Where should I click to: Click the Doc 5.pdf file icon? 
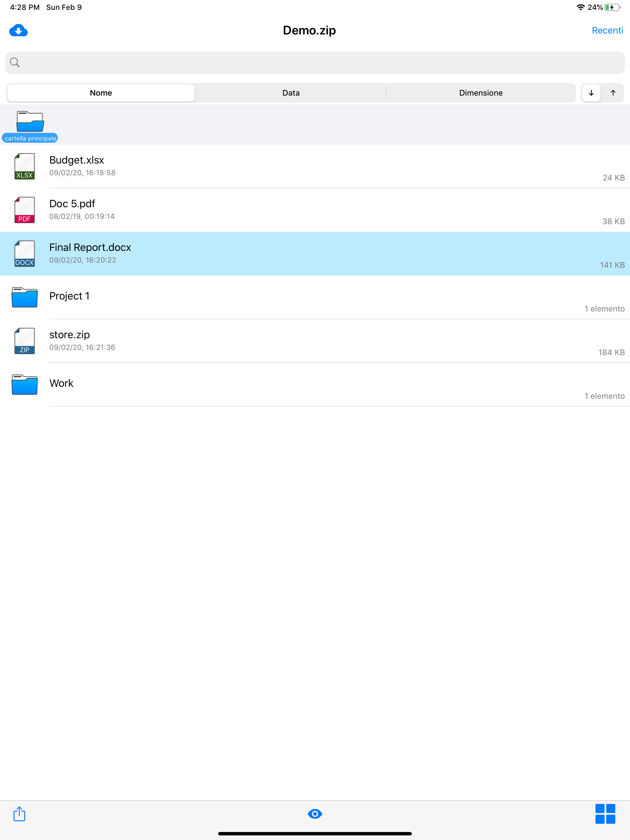tap(24, 210)
